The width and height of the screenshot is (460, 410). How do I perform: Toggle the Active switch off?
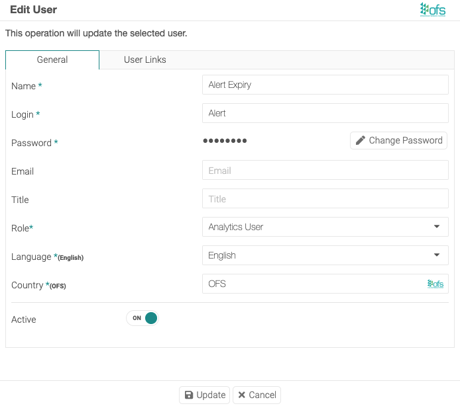pos(142,318)
